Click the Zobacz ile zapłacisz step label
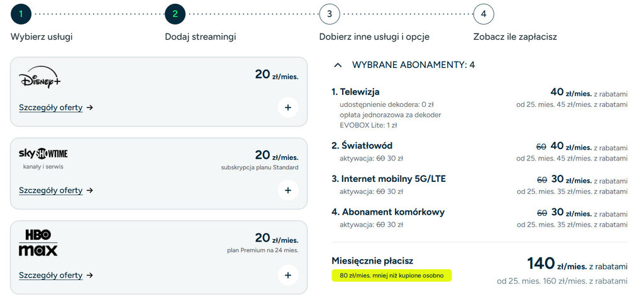The image size is (644, 297). pos(515,36)
